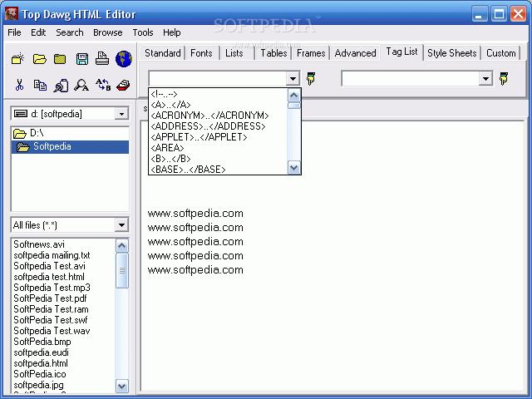Click the tag list scroll up arrow
532x399 pixels.
[x=293, y=96]
